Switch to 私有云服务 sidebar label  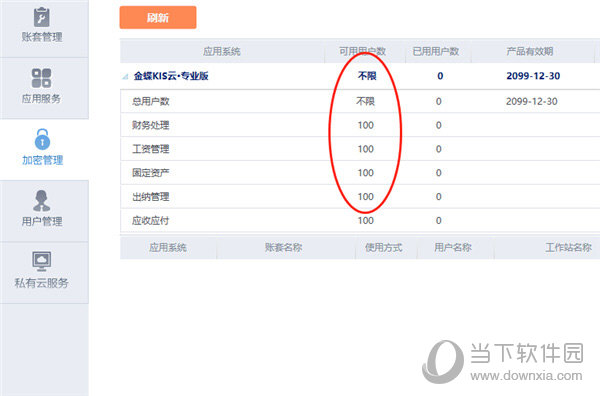pyautogui.click(x=41, y=283)
